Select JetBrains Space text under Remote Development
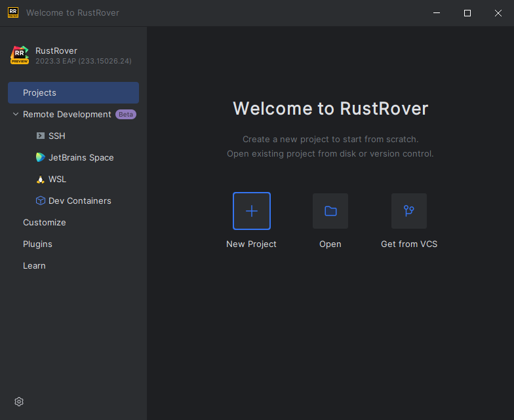Screen dimensions: 514x420 [x=81, y=158]
